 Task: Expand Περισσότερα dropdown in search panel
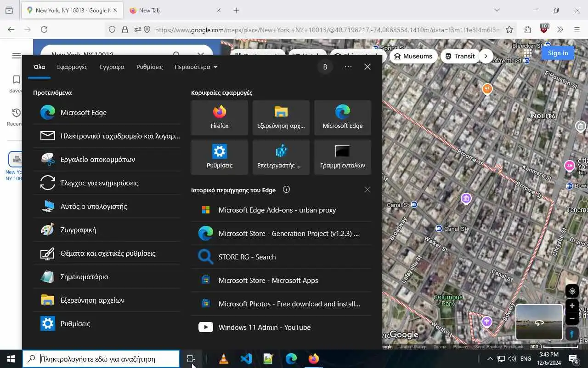coord(196,67)
